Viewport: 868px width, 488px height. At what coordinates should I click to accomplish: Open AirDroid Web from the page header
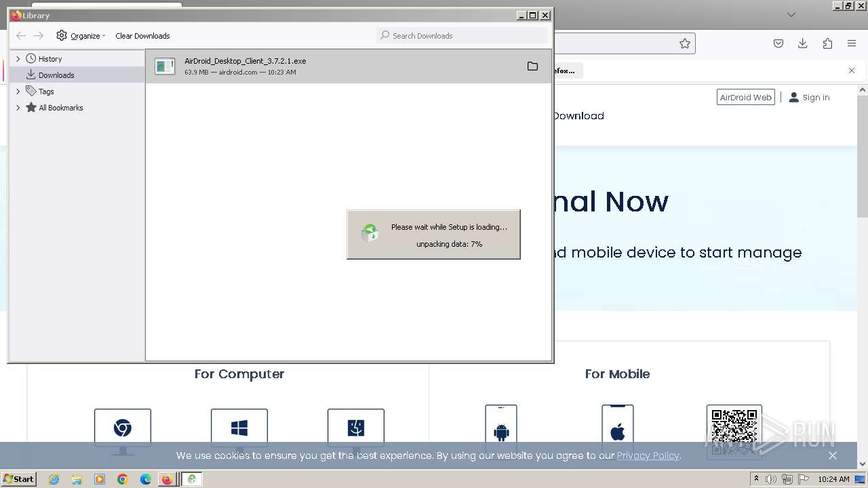point(746,98)
